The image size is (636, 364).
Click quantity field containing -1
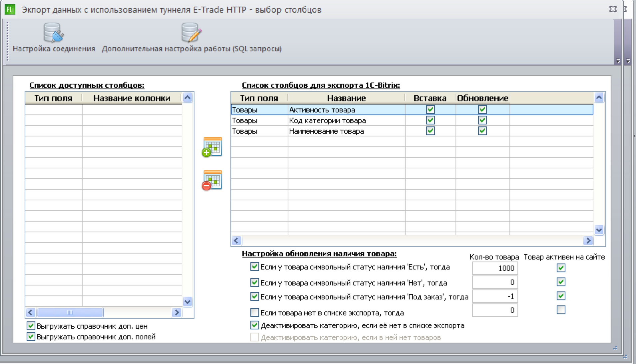coord(495,296)
